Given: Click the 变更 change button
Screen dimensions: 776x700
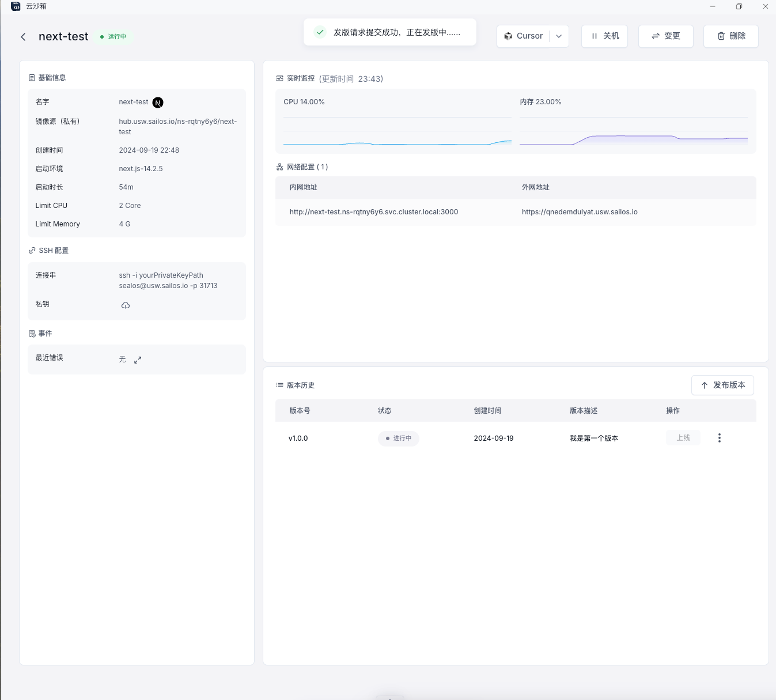Looking at the screenshot, I should (x=665, y=36).
